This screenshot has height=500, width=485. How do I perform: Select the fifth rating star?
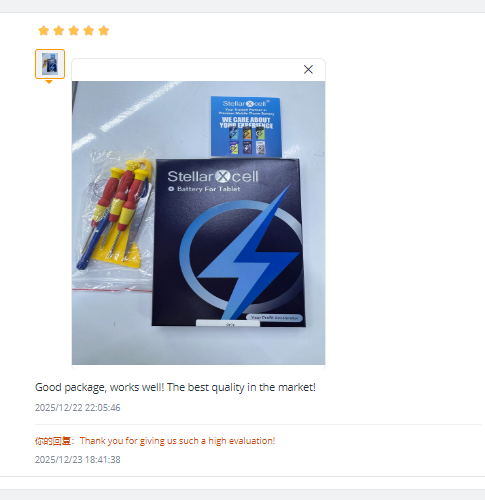(104, 31)
